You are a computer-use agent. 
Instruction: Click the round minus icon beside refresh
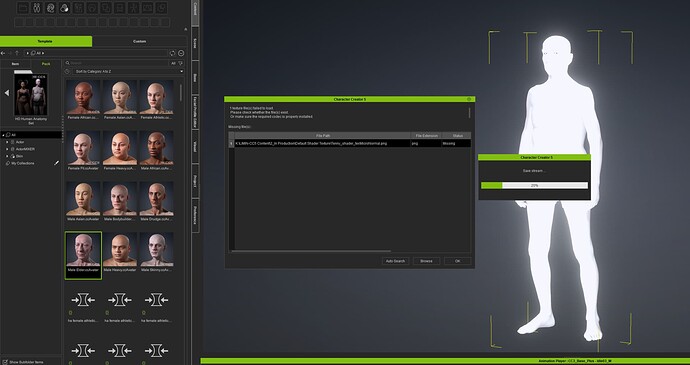point(181,53)
